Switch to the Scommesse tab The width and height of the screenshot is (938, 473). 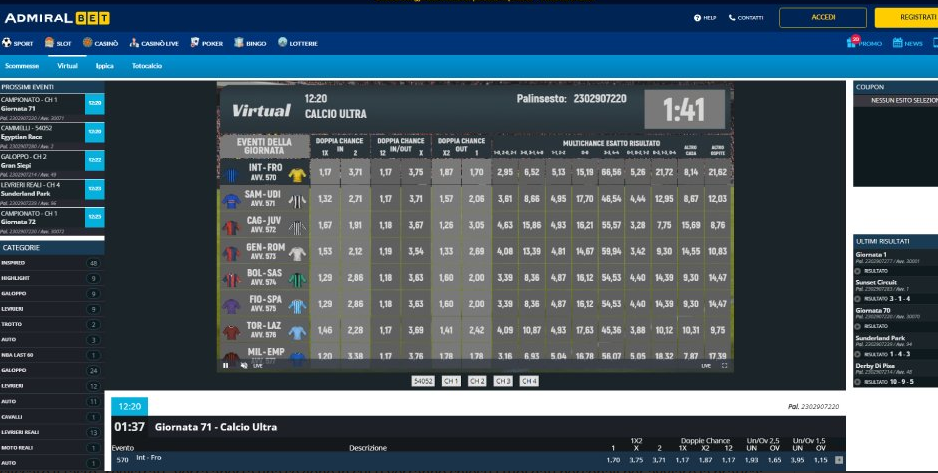click(22, 66)
